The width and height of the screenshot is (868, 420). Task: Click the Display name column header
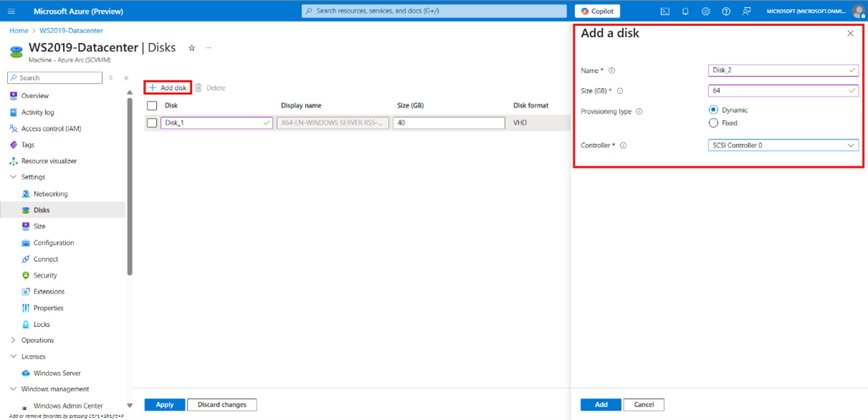(301, 106)
